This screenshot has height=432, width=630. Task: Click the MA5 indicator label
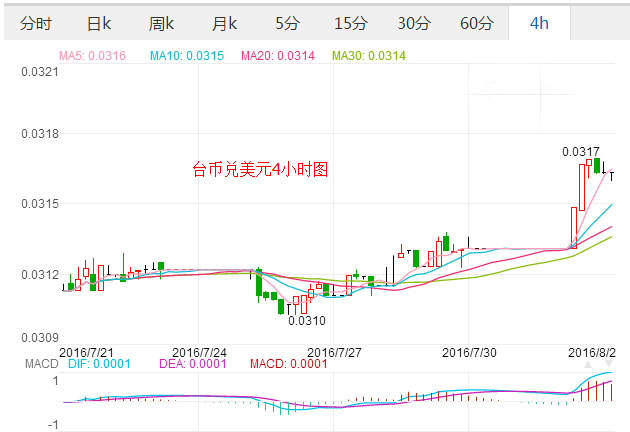click(92, 55)
